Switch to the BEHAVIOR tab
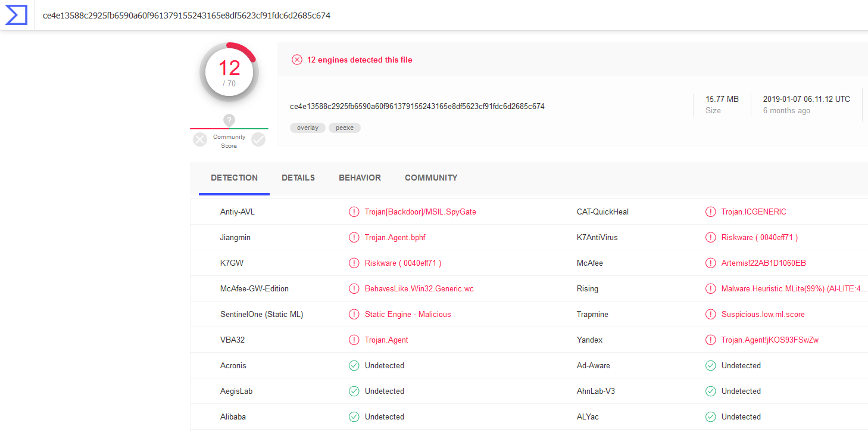Image resolution: width=868 pixels, height=432 pixels. point(360,178)
